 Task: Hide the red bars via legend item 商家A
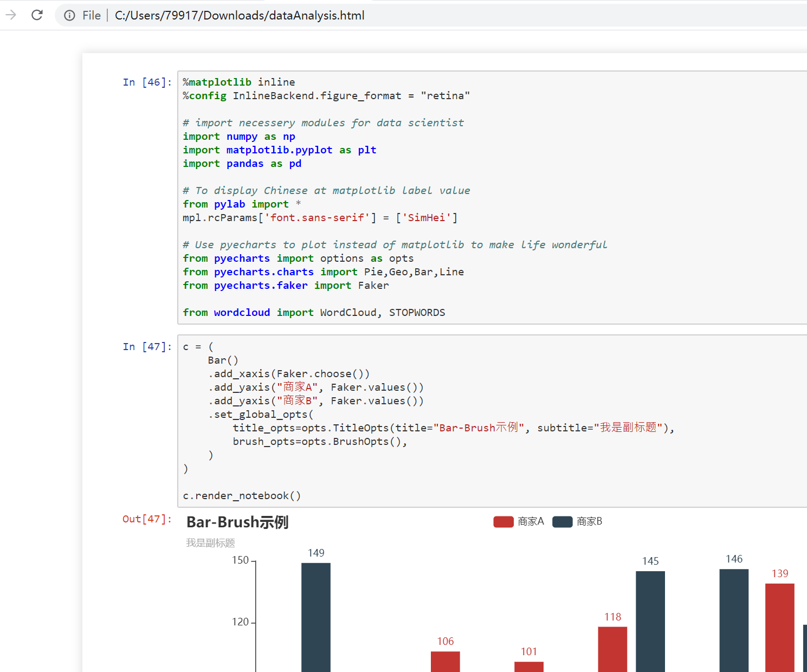pos(519,521)
